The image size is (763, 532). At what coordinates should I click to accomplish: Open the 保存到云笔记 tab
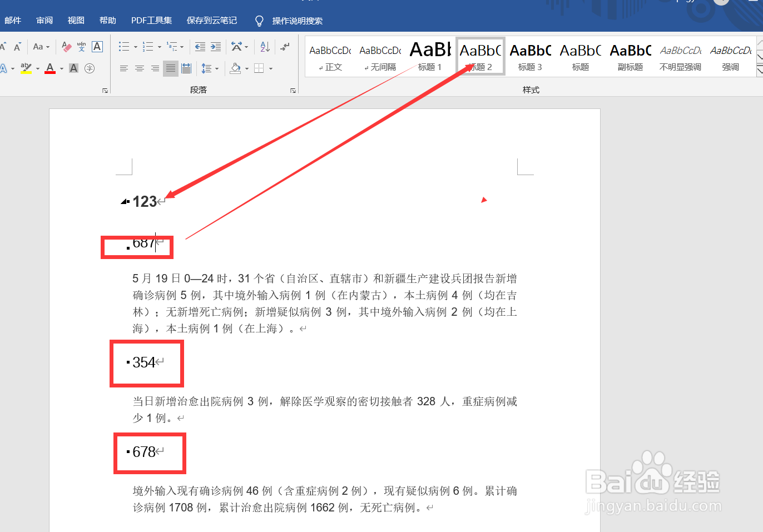tap(212, 21)
